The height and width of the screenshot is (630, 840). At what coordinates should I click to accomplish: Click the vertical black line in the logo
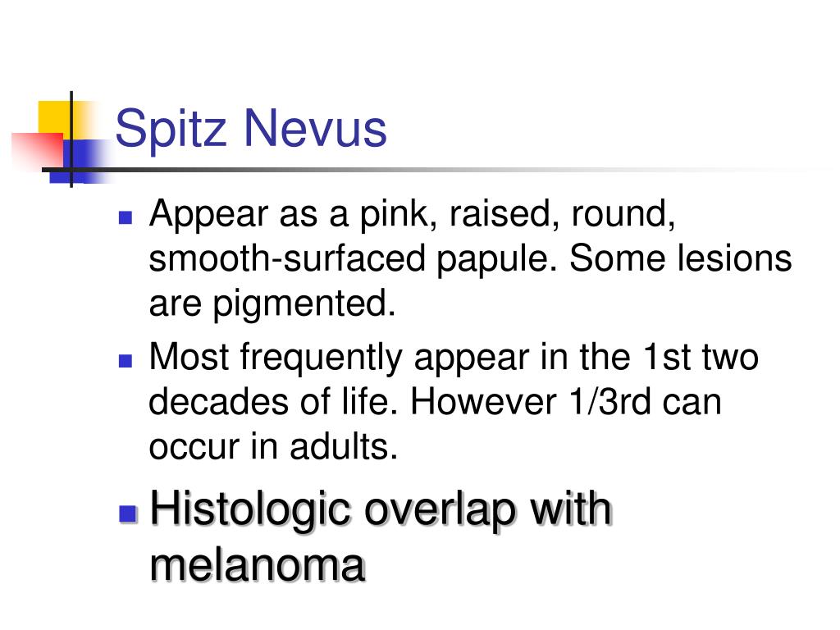point(71,139)
